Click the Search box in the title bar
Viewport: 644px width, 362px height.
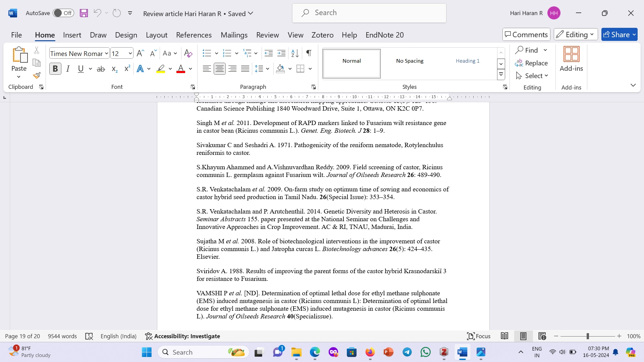click(x=369, y=13)
